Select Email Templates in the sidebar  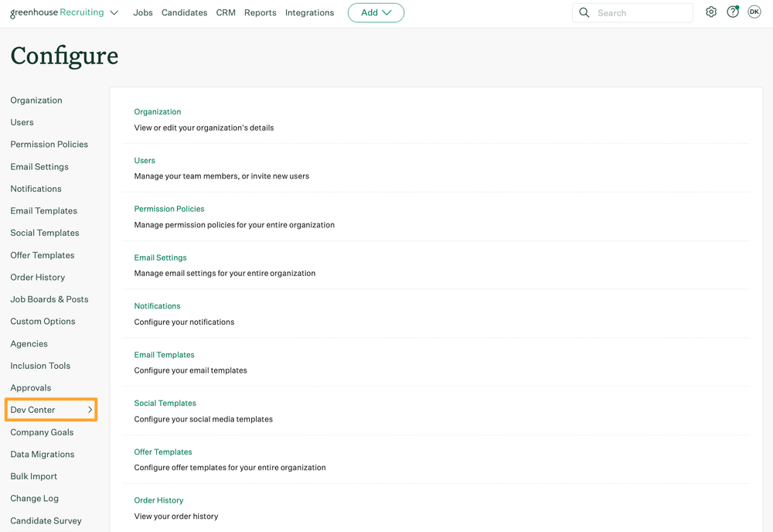click(x=43, y=210)
